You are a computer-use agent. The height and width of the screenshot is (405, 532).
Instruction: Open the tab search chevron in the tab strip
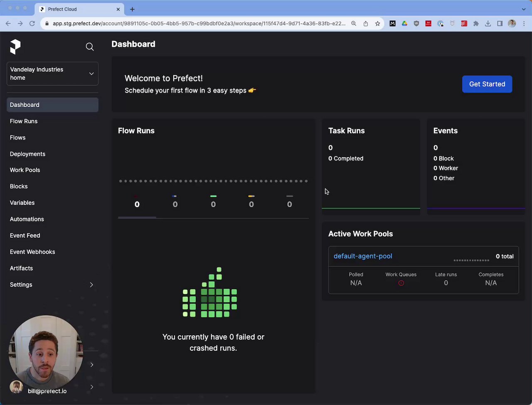coord(524,9)
